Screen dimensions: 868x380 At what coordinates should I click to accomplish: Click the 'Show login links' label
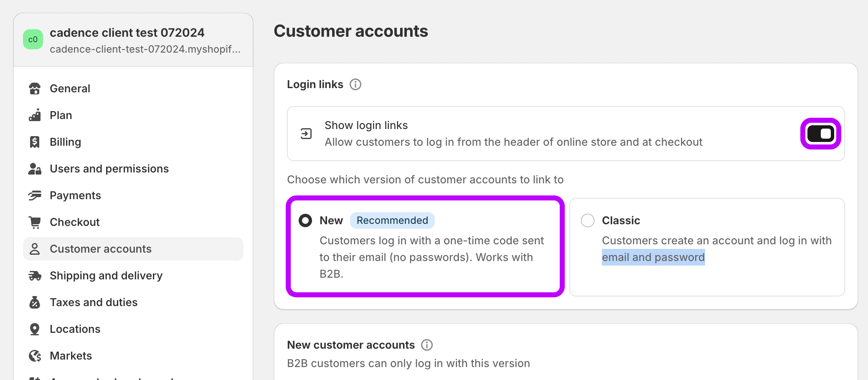click(366, 125)
